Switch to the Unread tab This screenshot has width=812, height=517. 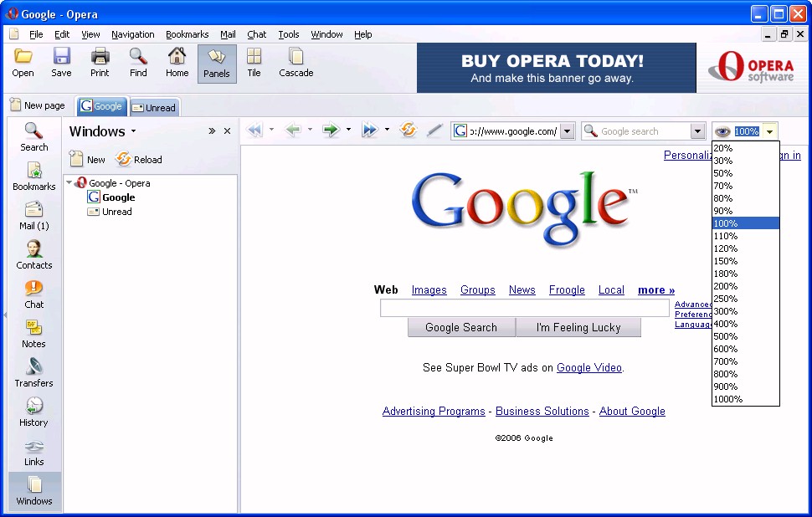tap(155, 107)
